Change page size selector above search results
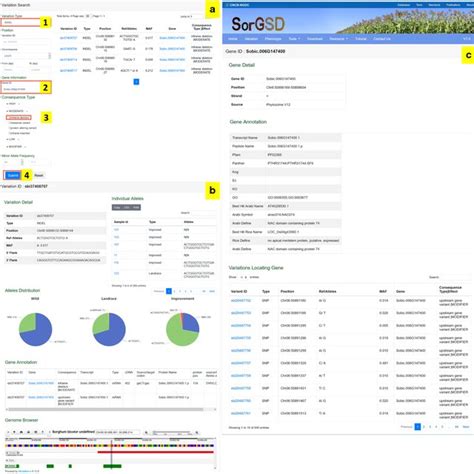 (x=88, y=16)
